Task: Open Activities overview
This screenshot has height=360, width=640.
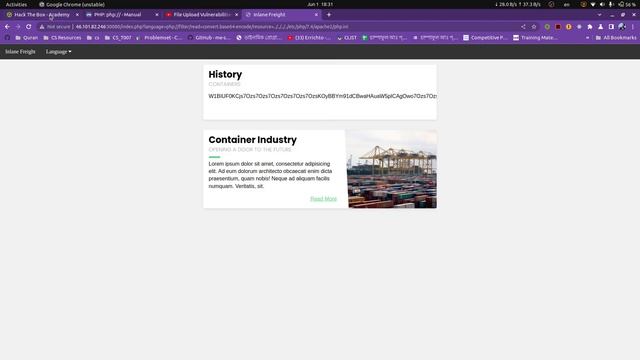Action: coord(16,4)
